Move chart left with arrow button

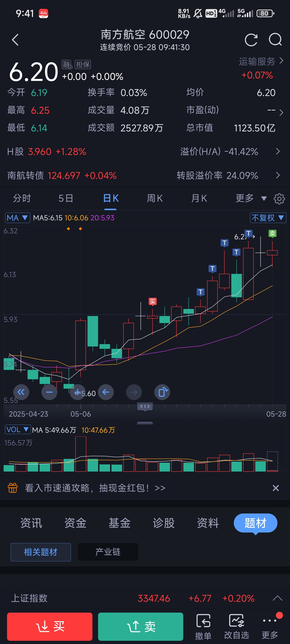pyautogui.click(x=106, y=392)
